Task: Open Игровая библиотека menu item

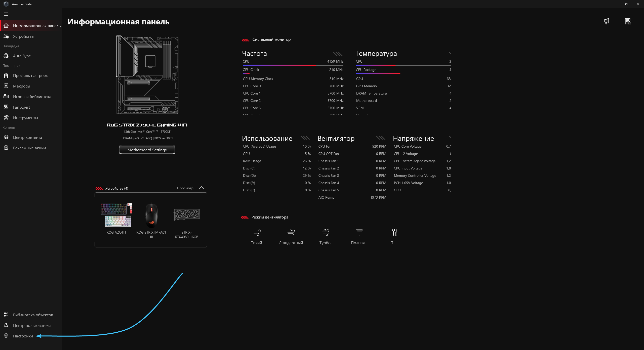Action: click(31, 97)
